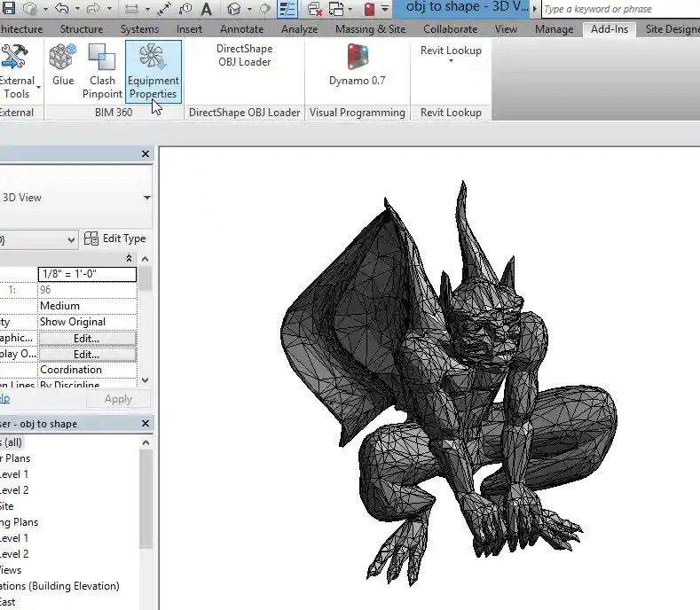Viewport: 700px width, 610px height.
Task: Click the Undo arrow in quick access toolbar
Action: click(61, 10)
